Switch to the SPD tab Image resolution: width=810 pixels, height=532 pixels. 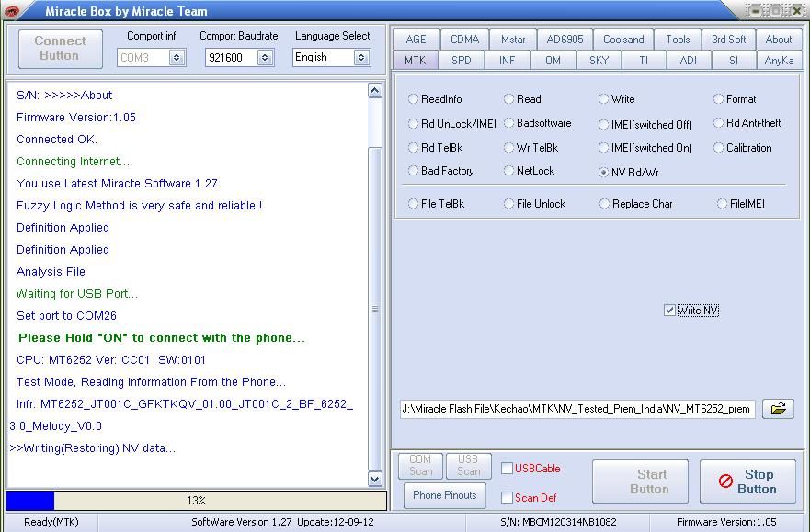462,61
